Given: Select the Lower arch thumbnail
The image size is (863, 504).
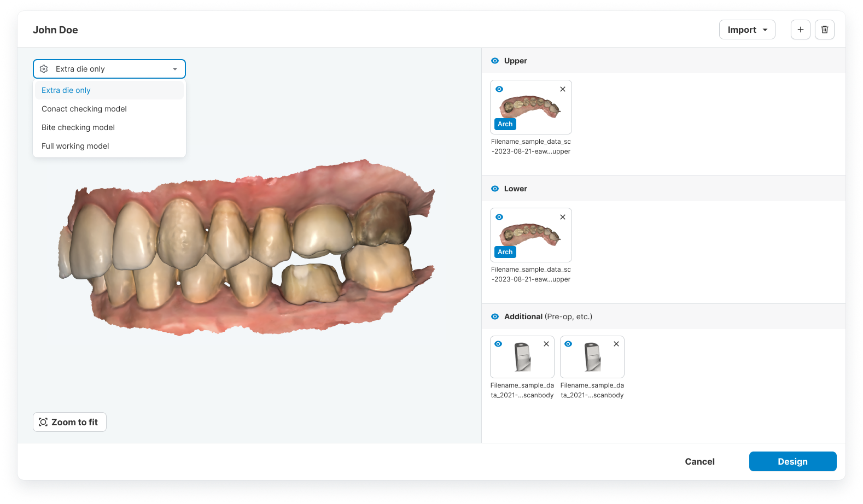Looking at the screenshot, I should click(531, 235).
